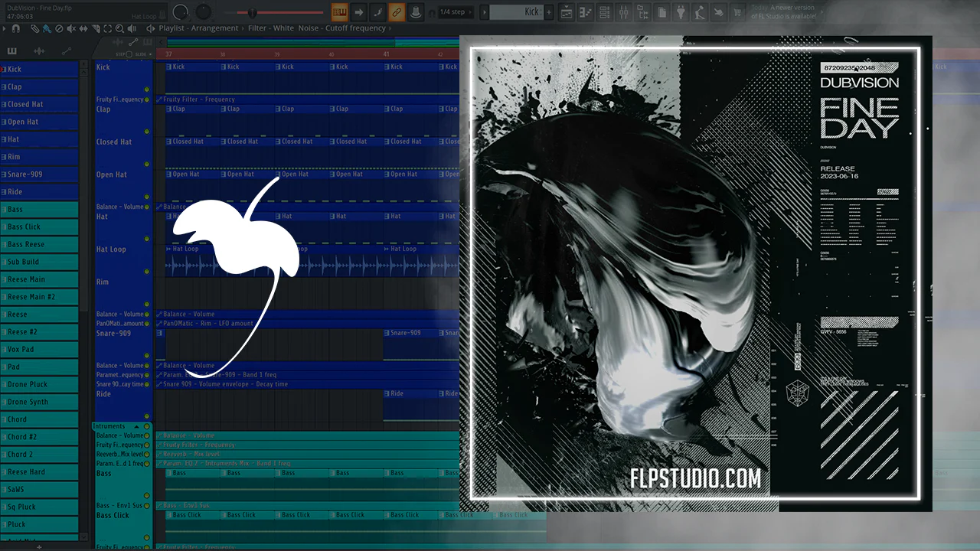Select the playlist playback tool

(x=132, y=28)
